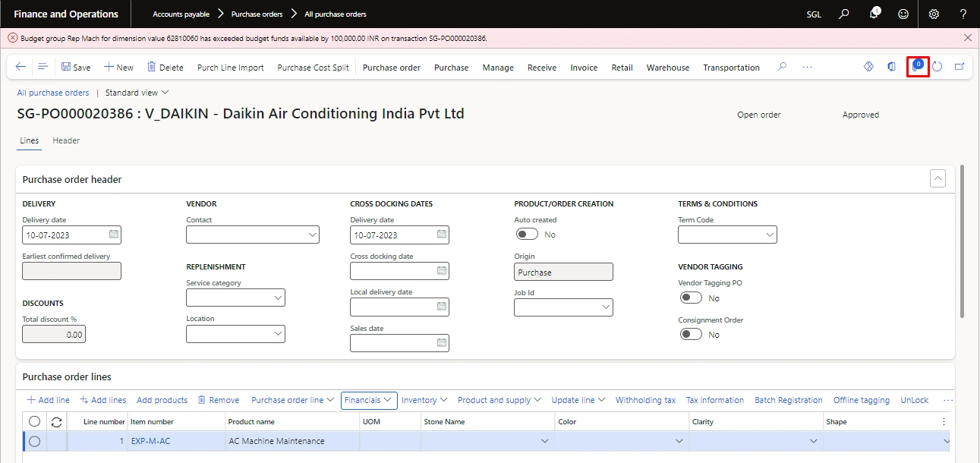Switch to the Header tab
980x463 pixels.
66,140
